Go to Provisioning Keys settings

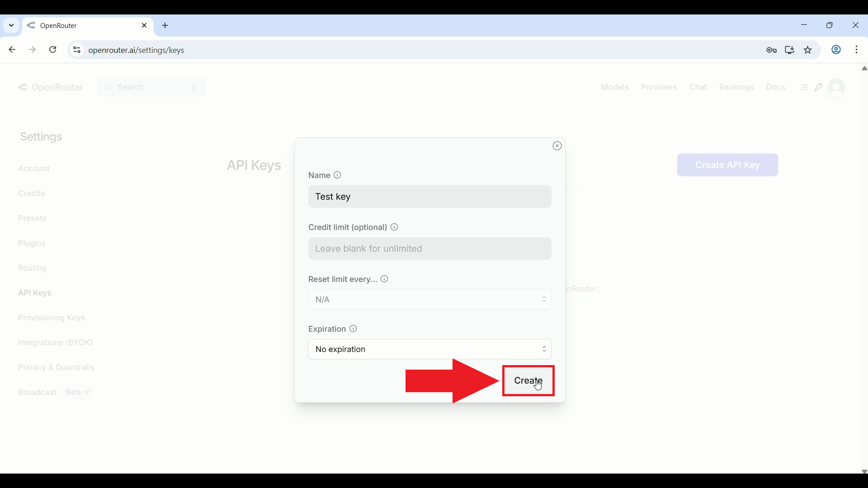point(52,318)
